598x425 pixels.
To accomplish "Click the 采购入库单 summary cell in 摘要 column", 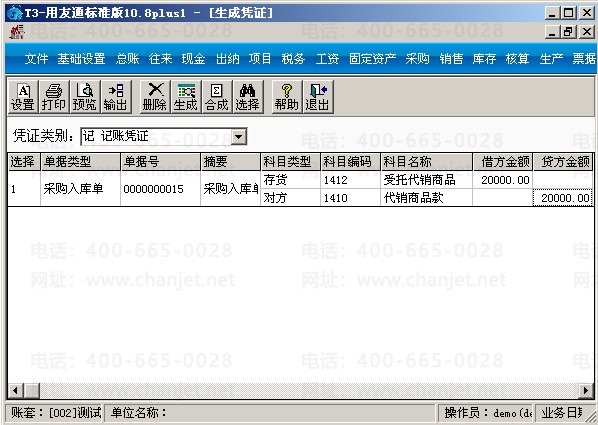I will coord(231,189).
